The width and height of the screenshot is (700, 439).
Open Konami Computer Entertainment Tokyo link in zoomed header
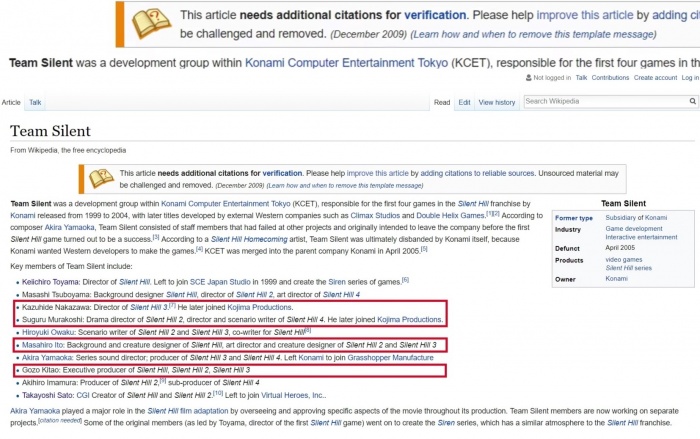coord(346,63)
